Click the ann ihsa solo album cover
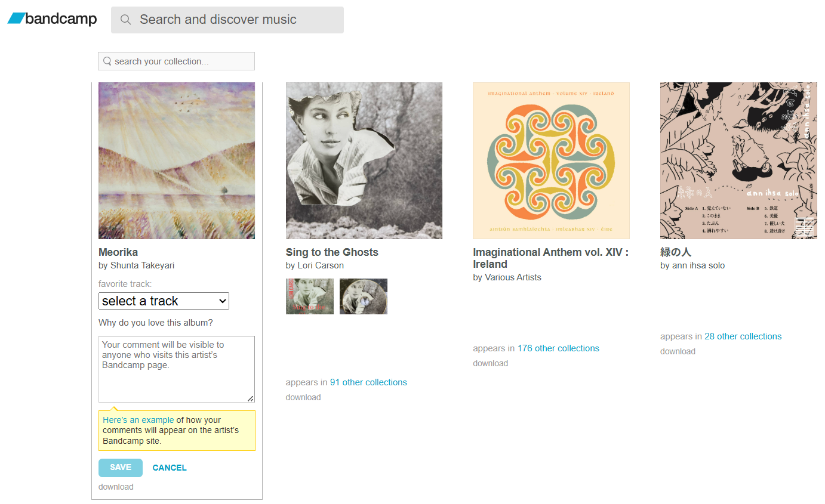The height and width of the screenshot is (504, 825). [x=738, y=160]
